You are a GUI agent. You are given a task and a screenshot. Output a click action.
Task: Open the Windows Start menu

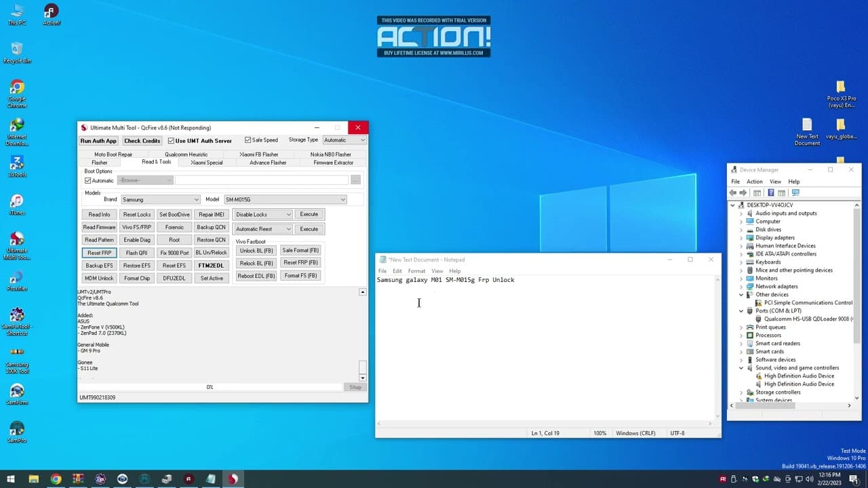pos(11,479)
